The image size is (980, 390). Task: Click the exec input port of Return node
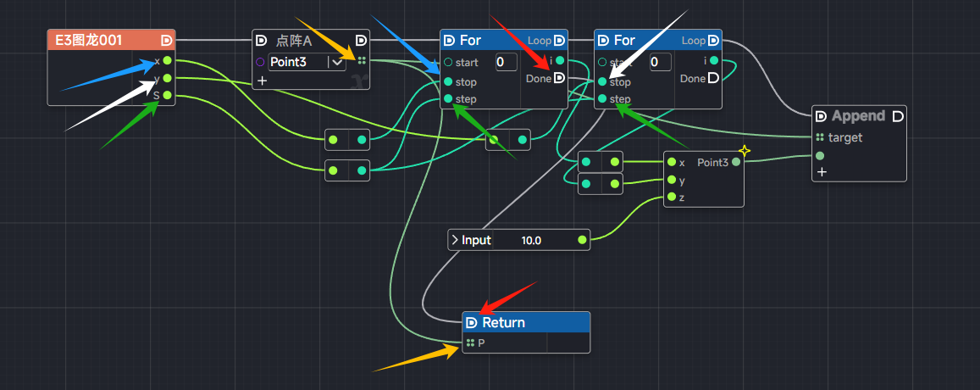click(x=471, y=323)
